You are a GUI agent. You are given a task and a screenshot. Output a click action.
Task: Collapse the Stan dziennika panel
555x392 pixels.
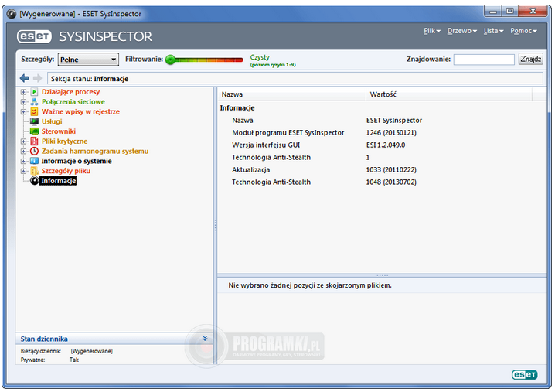[205, 338]
